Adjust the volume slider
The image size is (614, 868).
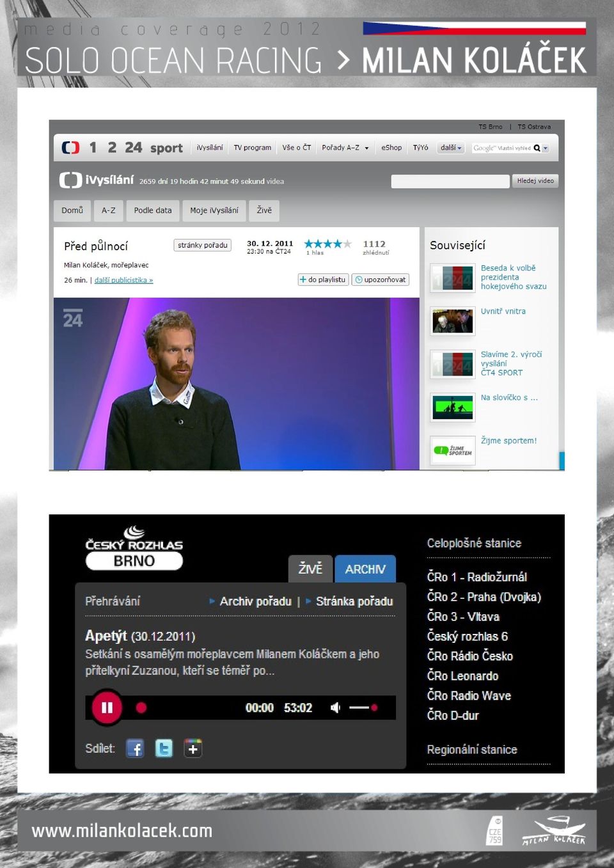click(x=363, y=707)
